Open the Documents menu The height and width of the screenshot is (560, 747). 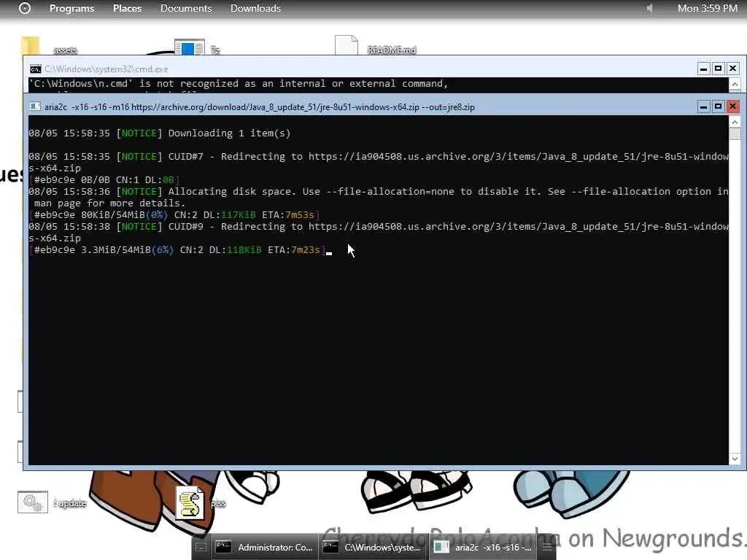click(186, 8)
